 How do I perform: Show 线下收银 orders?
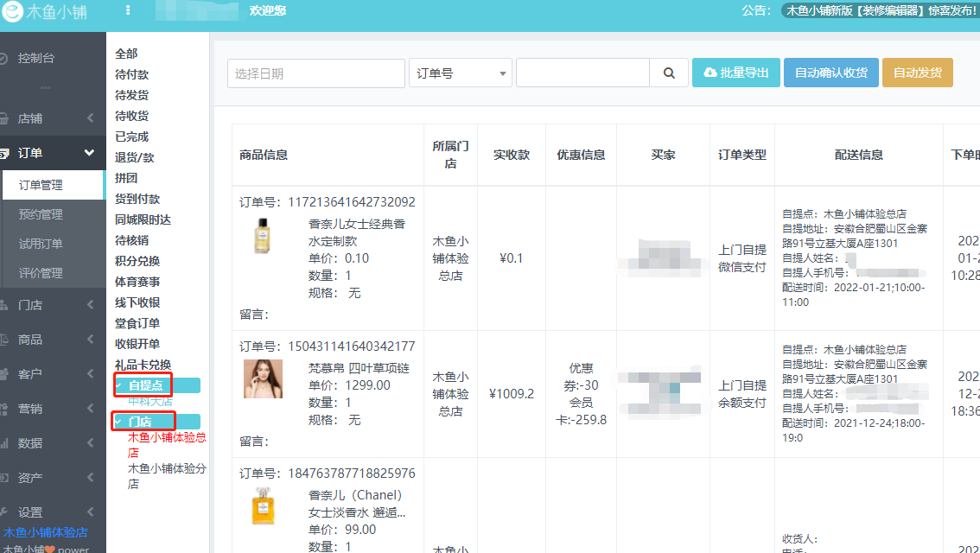tap(137, 302)
